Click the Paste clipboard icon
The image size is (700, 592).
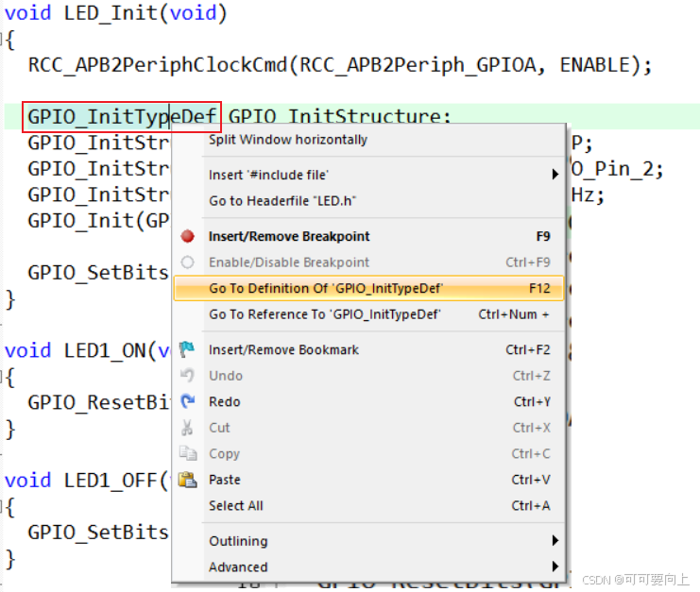pos(187,480)
